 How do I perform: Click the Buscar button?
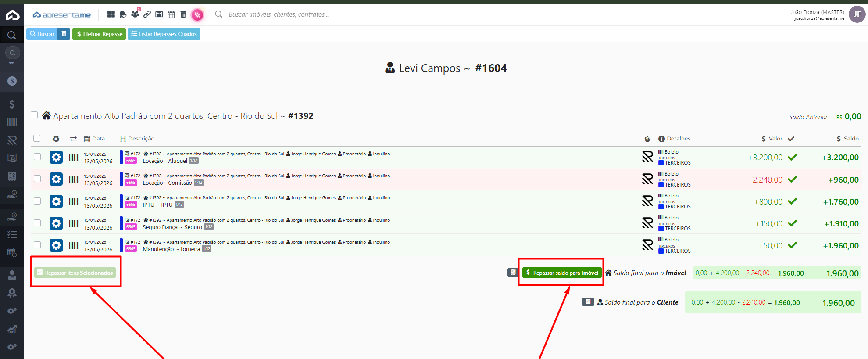(42, 34)
